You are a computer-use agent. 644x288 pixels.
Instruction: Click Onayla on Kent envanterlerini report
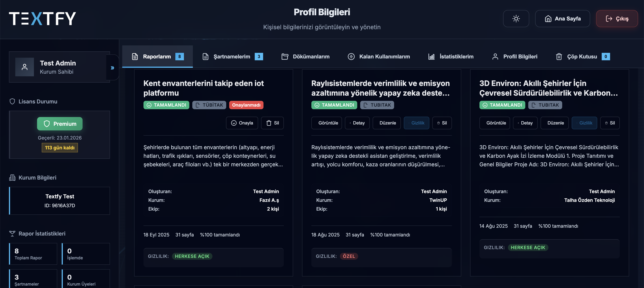click(x=242, y=123)
